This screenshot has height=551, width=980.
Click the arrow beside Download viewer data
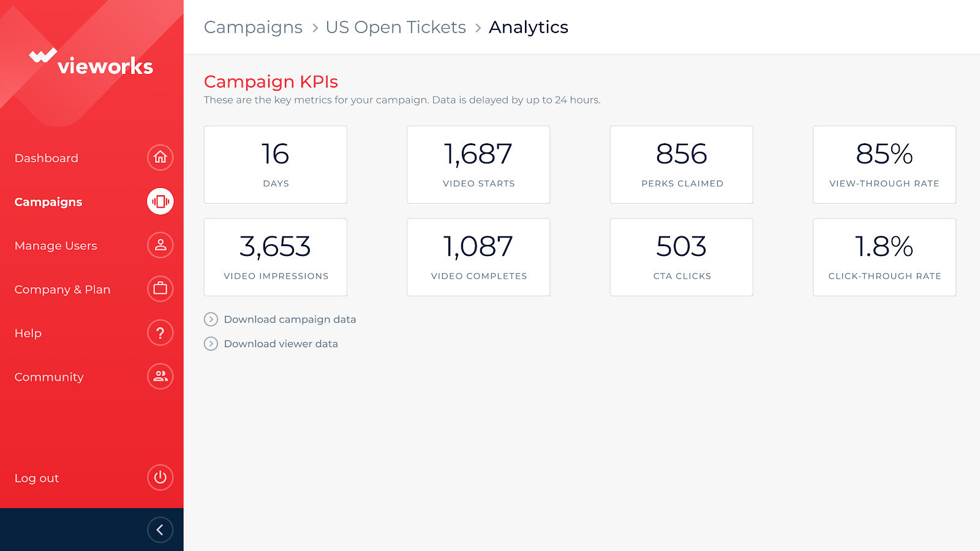click(211, 344)
